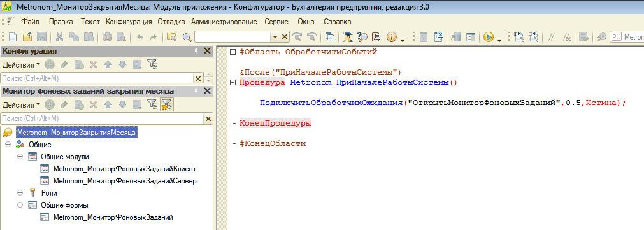Select Metronom_МониторФоновыхЗаданийКлиент module
The width and height of the screenshot is (644, 230).
click(125, 169)
